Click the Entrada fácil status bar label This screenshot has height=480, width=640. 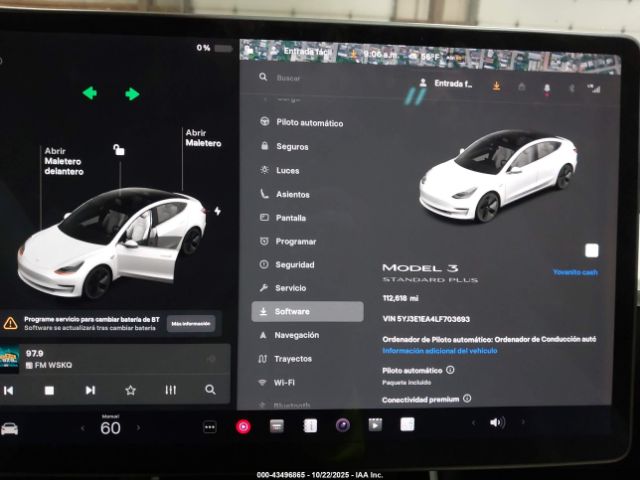click(307, 51)
